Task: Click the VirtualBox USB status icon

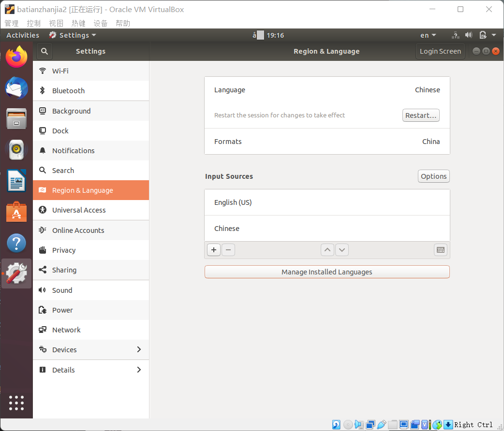Action: (381, 425)
